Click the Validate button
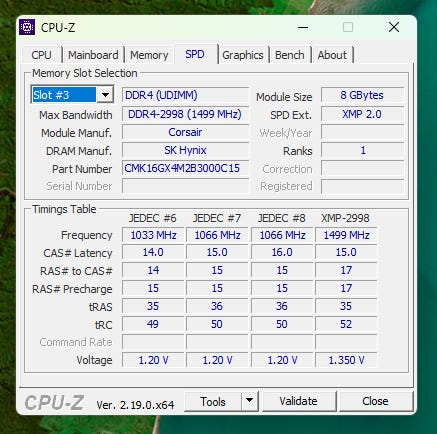Screen dimensions: 437x434 click(x=299, y=401)
